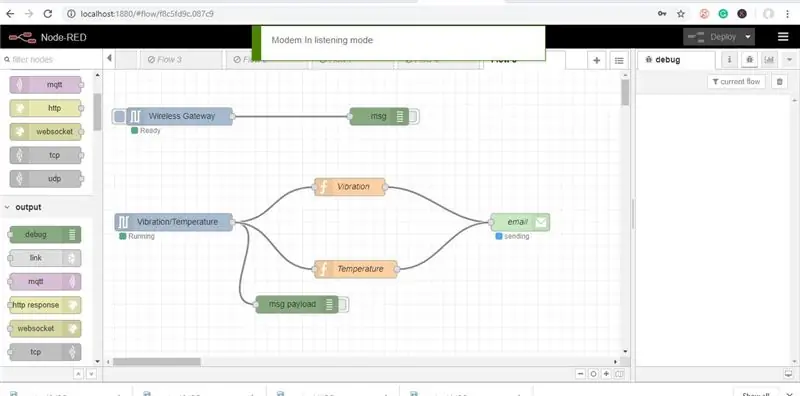Click the zoom out button on canvas footer
The height and width of the screenshot is (396, 800).
click(581, 374)
